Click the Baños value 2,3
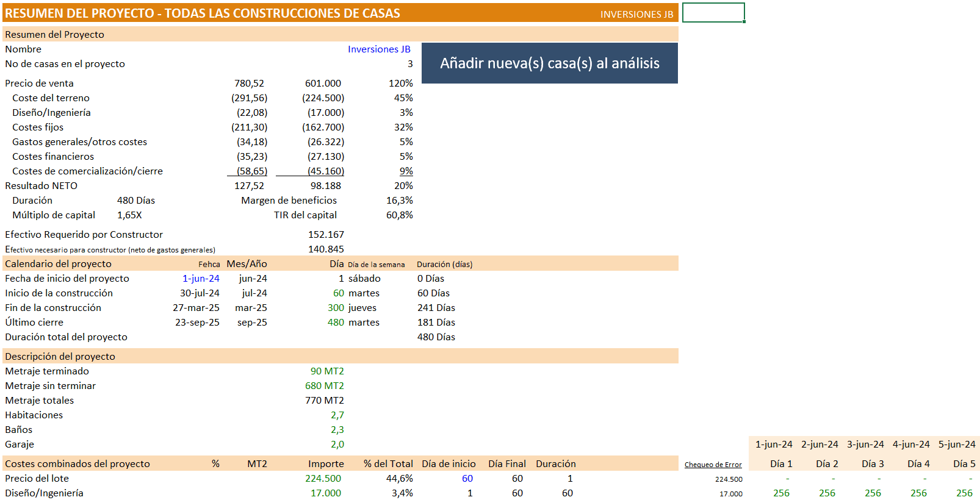 pos(337,430)
